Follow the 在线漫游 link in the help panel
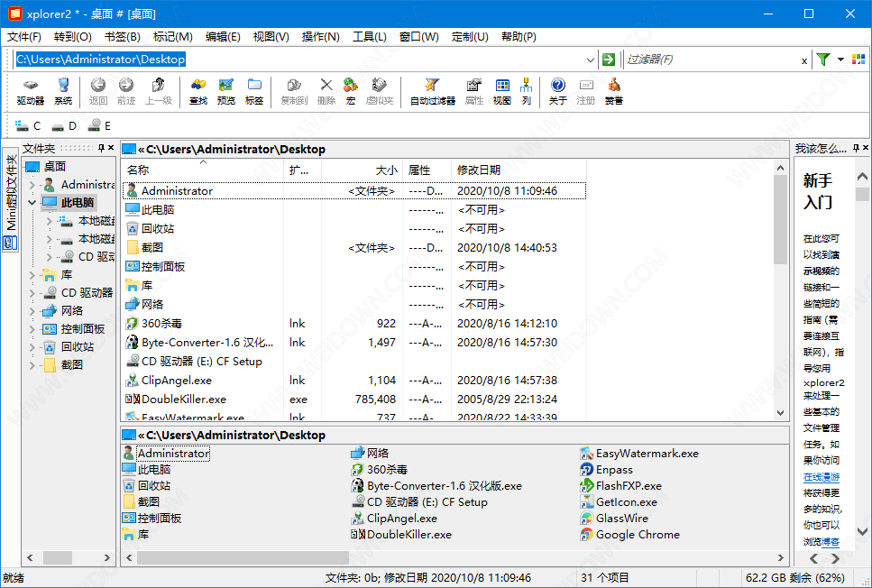This screenshot has height=588, width=872. point(822,477)
